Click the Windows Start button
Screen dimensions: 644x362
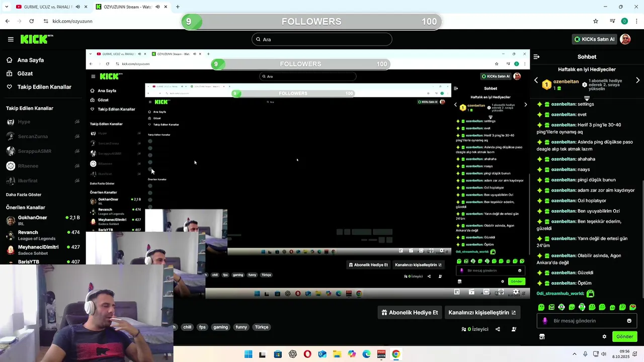(248, 354)
